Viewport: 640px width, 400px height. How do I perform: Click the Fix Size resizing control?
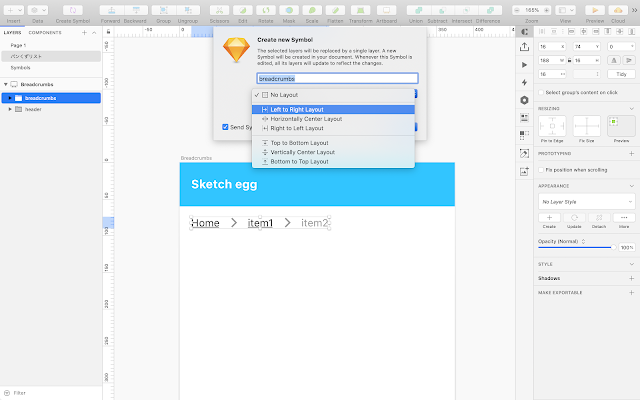587,126
